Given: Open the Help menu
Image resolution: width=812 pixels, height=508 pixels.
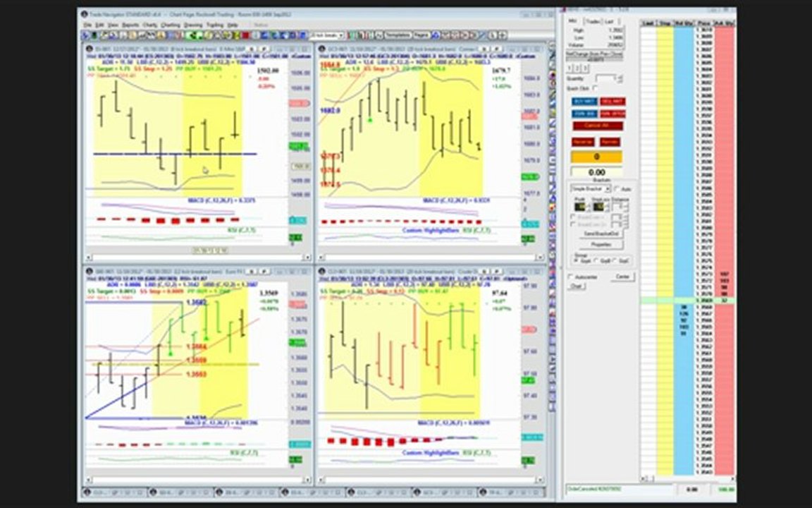Looking at the screenshot, I should pyautogui.click(x=233, y=25).
